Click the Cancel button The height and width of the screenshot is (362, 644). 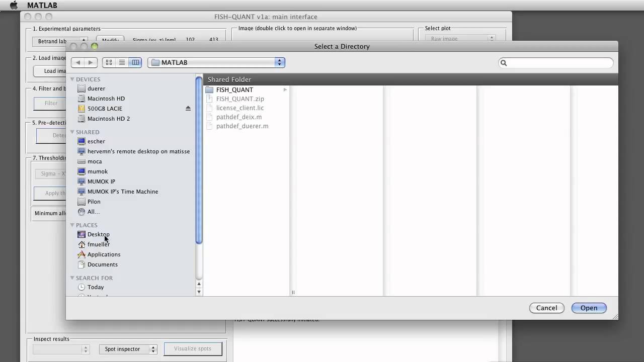(546, 308)
